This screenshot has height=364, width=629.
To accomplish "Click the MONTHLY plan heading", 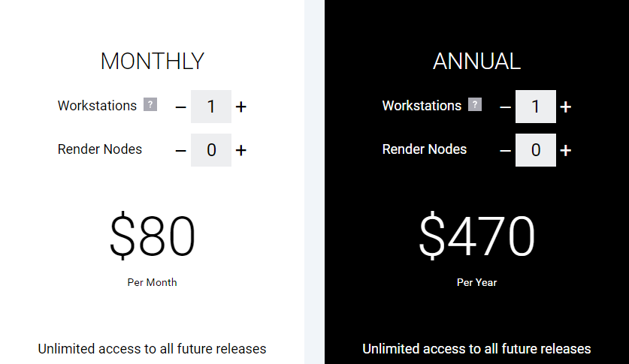I will pos(152,62).
